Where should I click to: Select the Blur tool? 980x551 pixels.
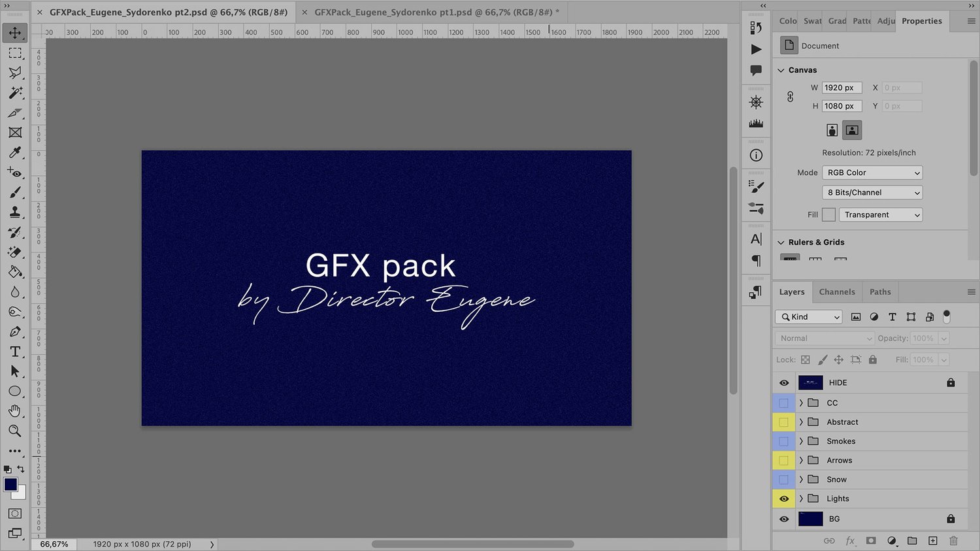coord(15,292)
